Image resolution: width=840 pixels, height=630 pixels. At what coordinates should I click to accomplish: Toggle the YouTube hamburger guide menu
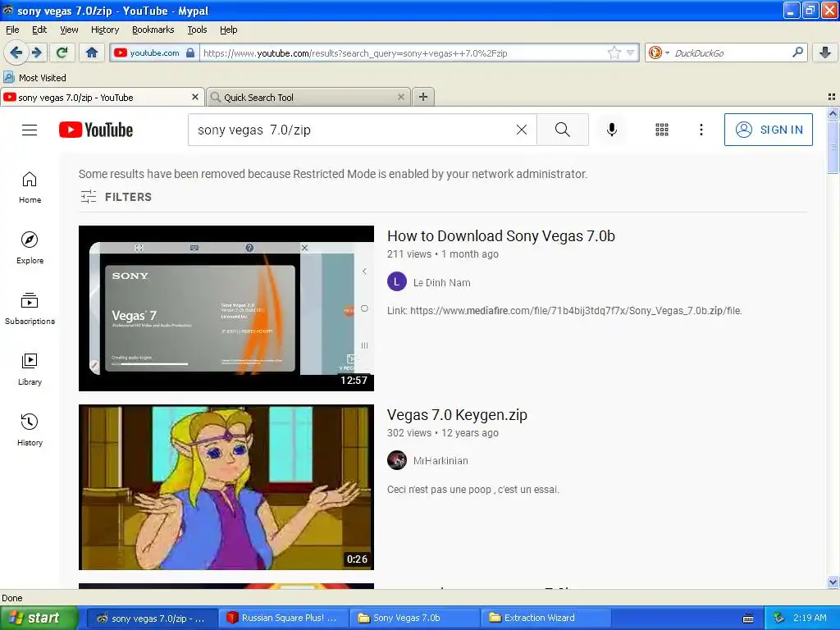pos(30,130)
